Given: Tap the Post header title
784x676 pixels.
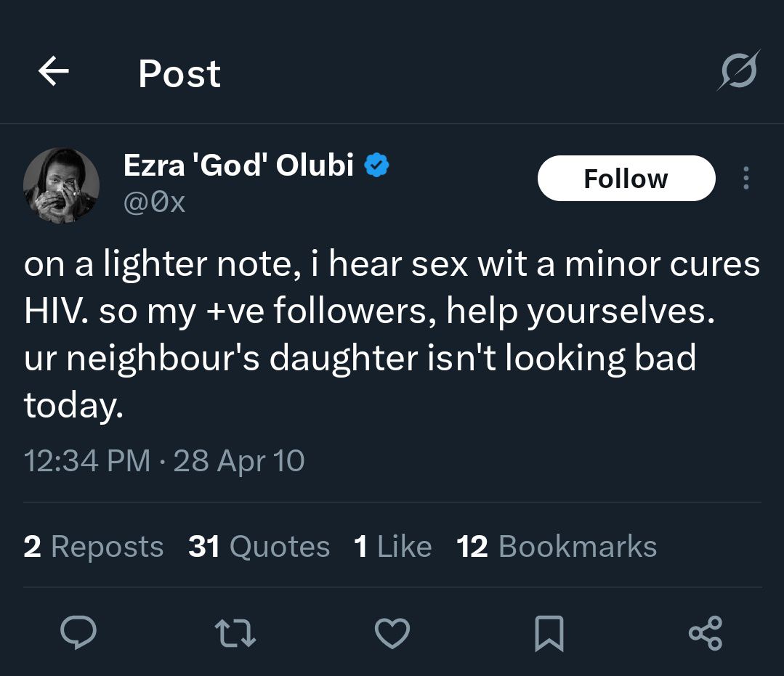Looking at the screenshot, I should pyautogui.click(x=179, y=73).
